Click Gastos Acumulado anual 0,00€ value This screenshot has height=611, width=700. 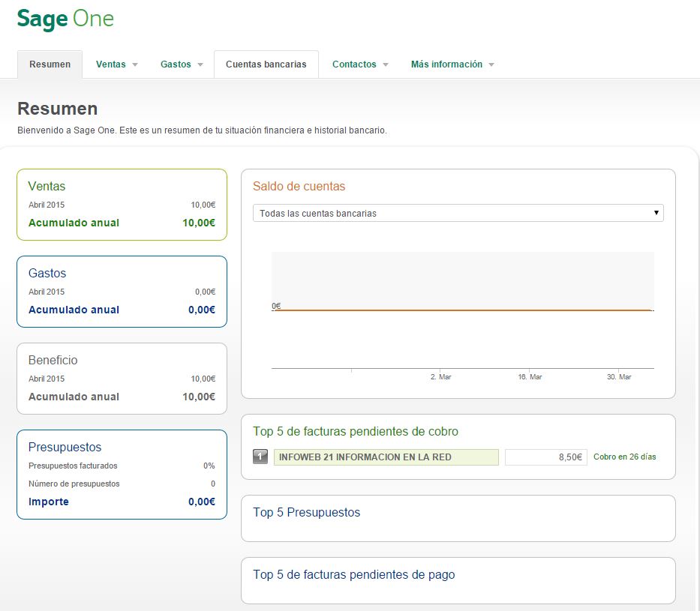[x=202, y=310]
